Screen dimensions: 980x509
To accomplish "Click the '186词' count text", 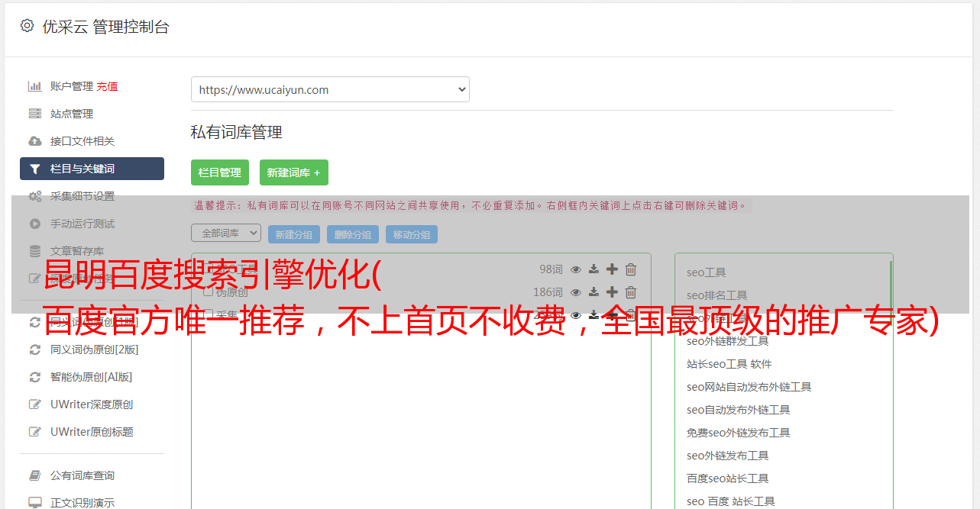I will [548, 292].
